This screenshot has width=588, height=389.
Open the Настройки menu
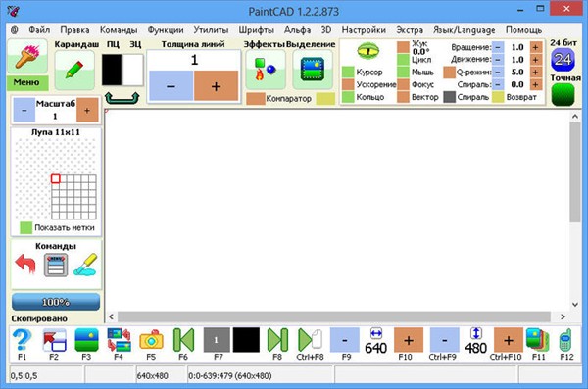pyautogui.click(x=364, y=30)
